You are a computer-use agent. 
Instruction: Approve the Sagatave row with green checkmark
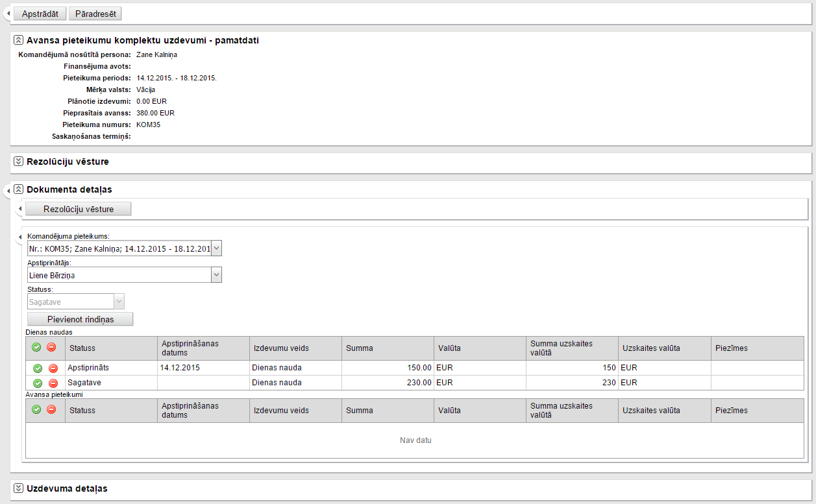tap(38, 383)
